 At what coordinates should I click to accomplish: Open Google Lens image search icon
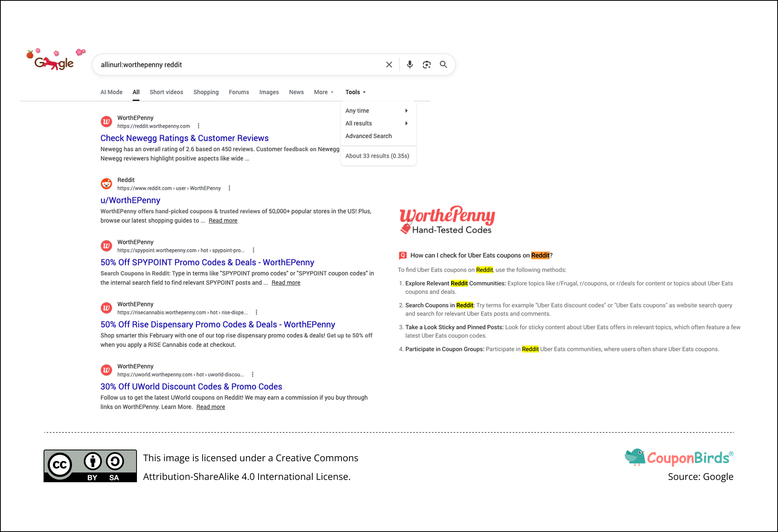pyautogui.click(x=427, y=65)
